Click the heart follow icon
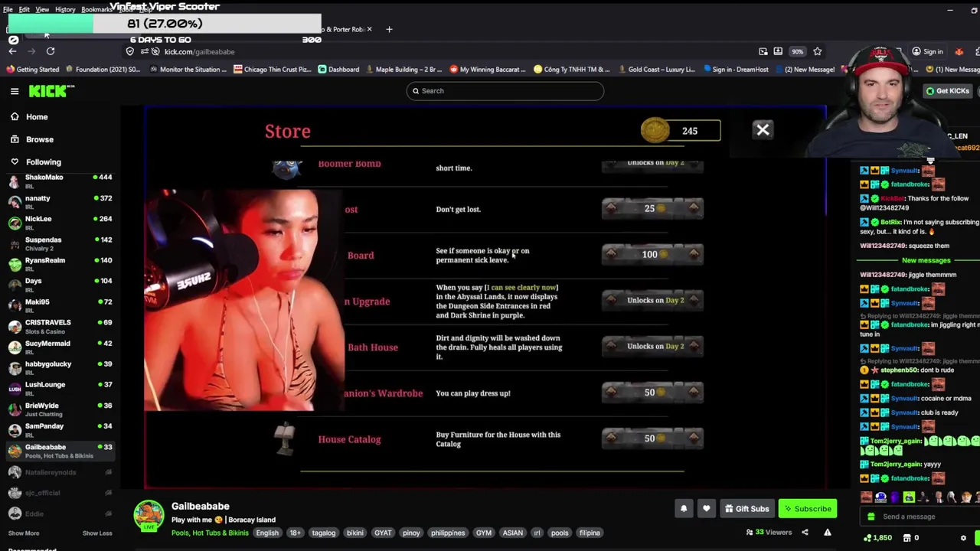 [x=706, y=508]
